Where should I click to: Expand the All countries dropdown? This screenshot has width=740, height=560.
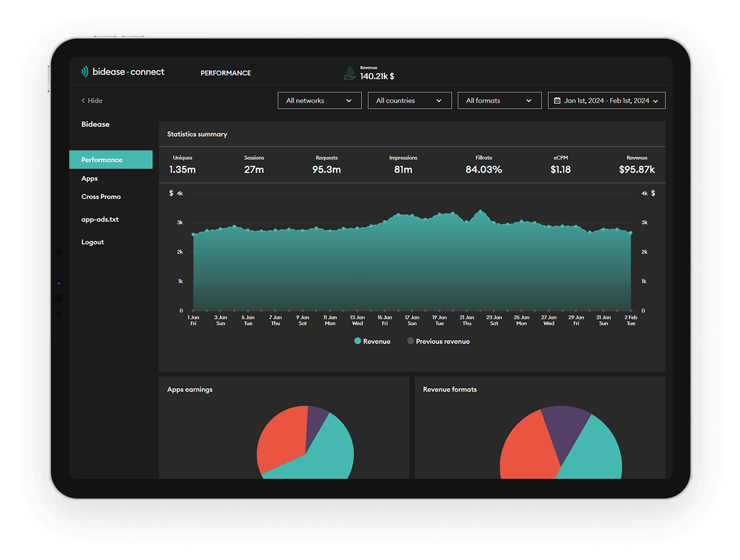pos(409,101)
